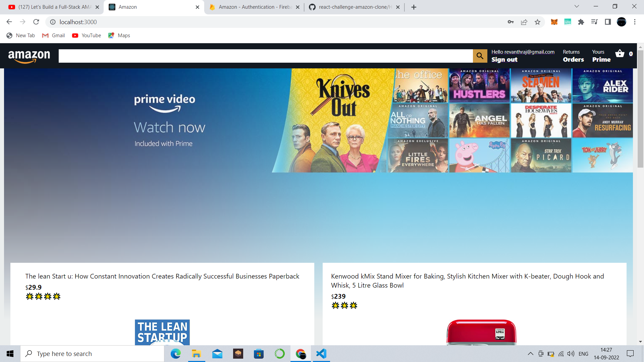Open Chrome three-dot menu
Screen dimensions: 644x362
pyautogui.click(x=635, y=22)
